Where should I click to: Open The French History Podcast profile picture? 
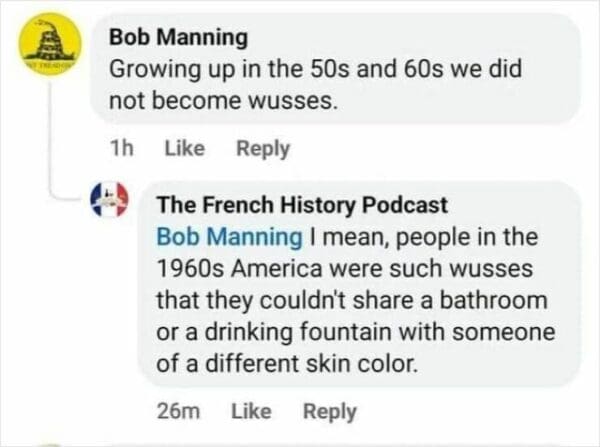pyautogui.click(x=110, y=201)
